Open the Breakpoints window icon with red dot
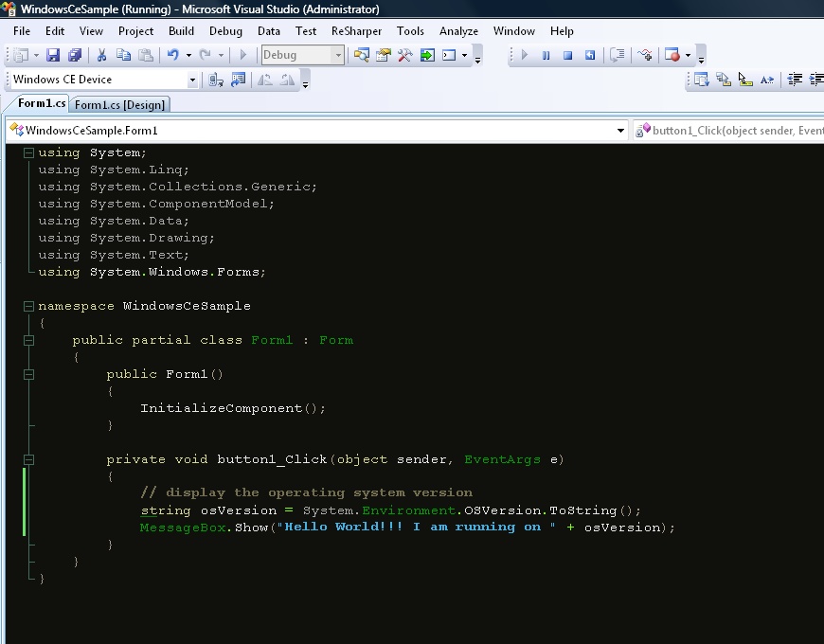The width and height of the screenshot is (824, 644). coord(672,55)
